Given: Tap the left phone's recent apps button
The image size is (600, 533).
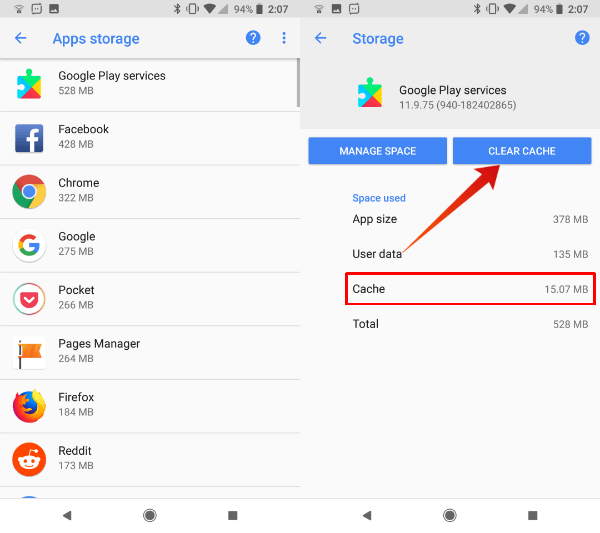Looking at the screenshot, I should point(233,515).
